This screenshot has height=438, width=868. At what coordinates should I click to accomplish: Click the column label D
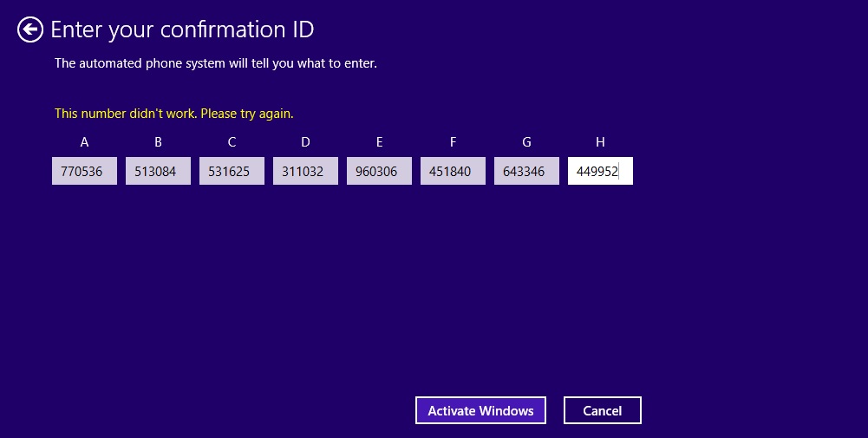tap(305, 142)
